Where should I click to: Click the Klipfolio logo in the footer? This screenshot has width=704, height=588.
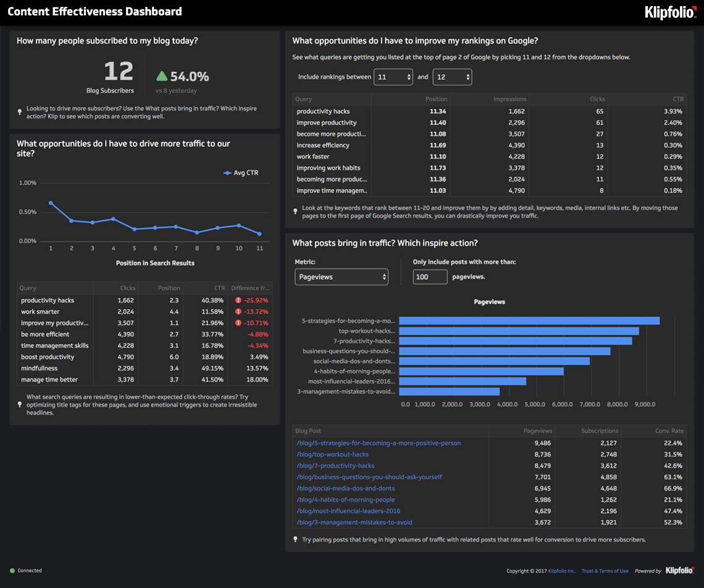point(679,571)
